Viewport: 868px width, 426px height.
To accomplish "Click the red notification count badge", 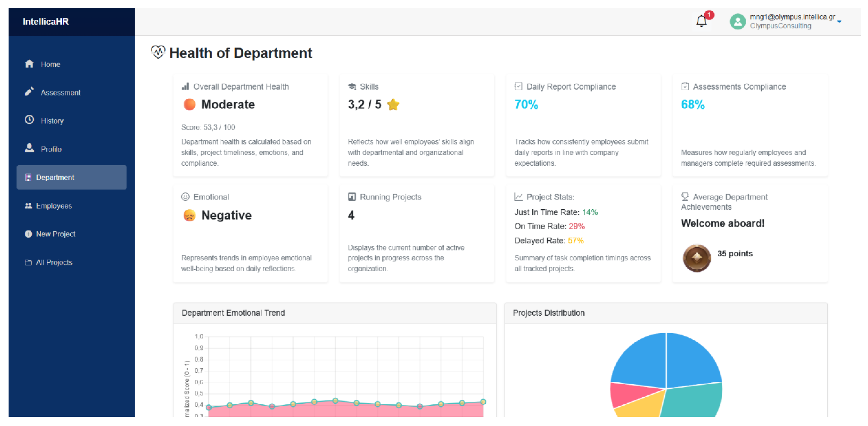I will point(709,15).
